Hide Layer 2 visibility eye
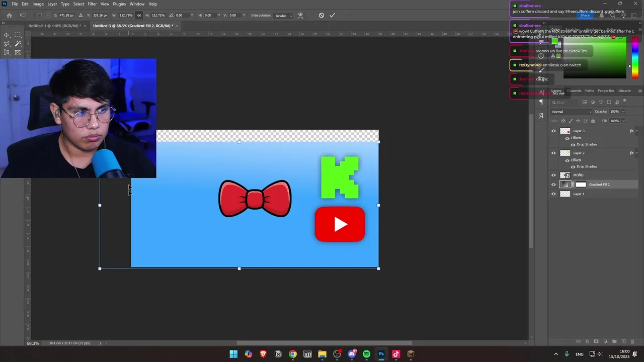The width and height of the screenshot is (644, 362). (x=554, y=153)
